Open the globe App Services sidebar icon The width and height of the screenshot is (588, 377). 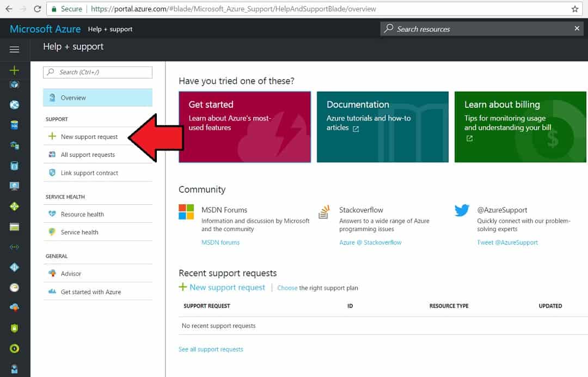point(14,105)
